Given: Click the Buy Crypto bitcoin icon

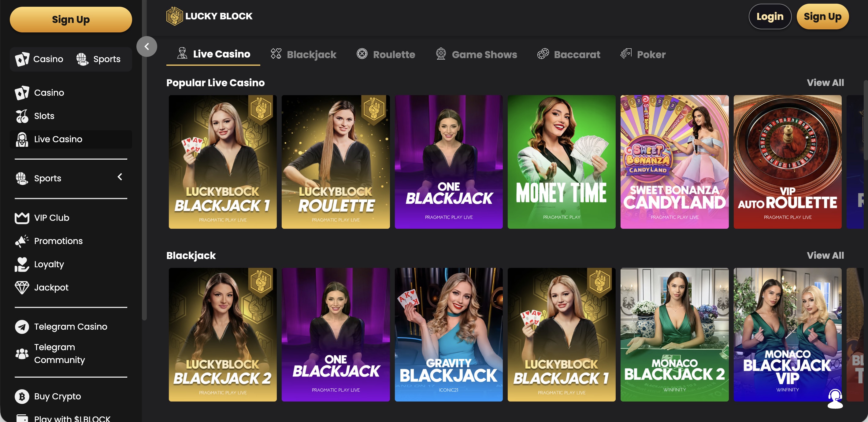Looking at the screenshot, I should click(x=22, y=396).
